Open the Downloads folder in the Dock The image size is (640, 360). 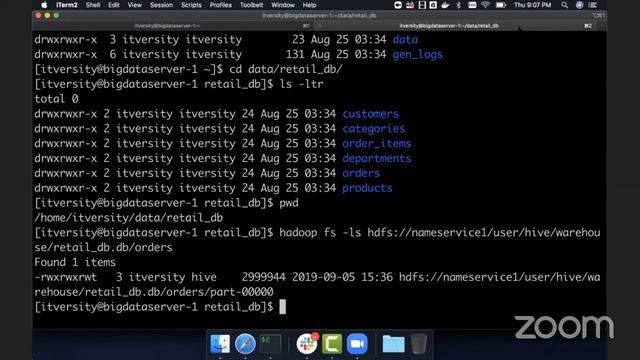[x=393, y=344]
